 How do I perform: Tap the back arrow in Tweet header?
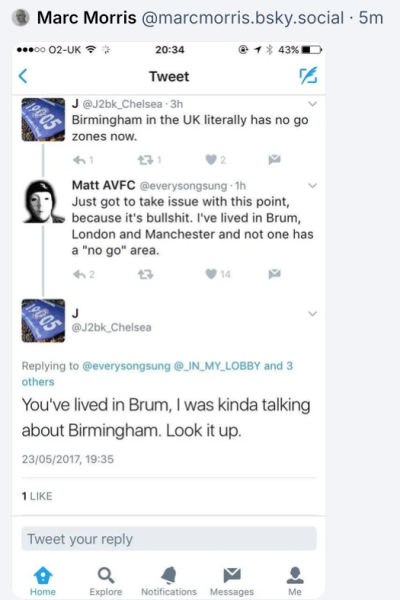point(23,76)
